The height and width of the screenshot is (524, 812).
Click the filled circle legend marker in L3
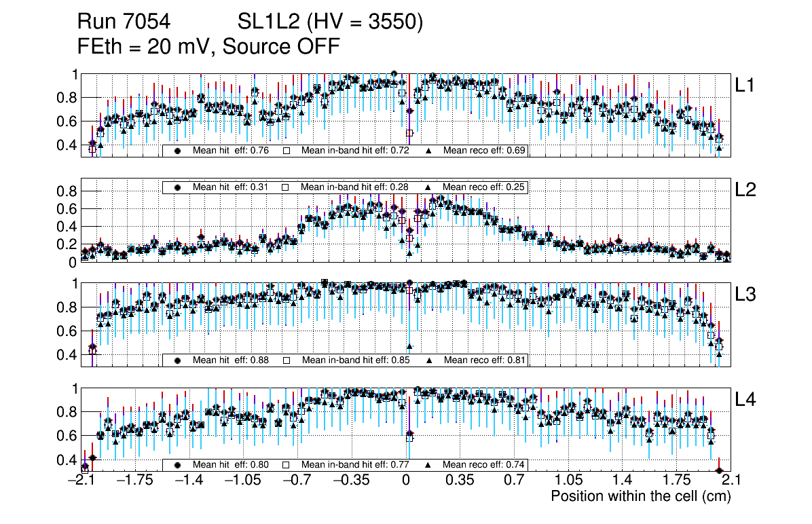(178, 360)
